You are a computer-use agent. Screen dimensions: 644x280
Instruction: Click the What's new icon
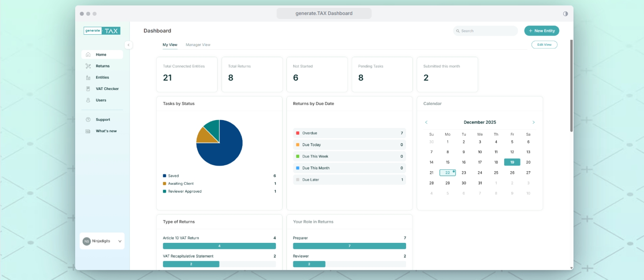coord(88,131)
